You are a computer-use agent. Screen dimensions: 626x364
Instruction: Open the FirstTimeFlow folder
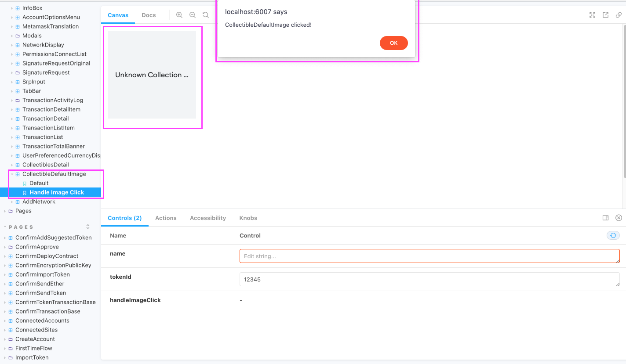coord(34,348)
